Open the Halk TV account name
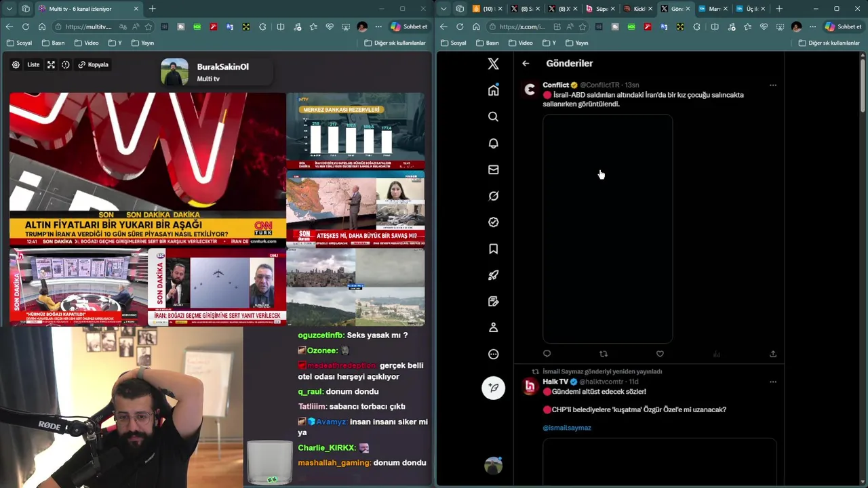 click(x=555, y=382)
